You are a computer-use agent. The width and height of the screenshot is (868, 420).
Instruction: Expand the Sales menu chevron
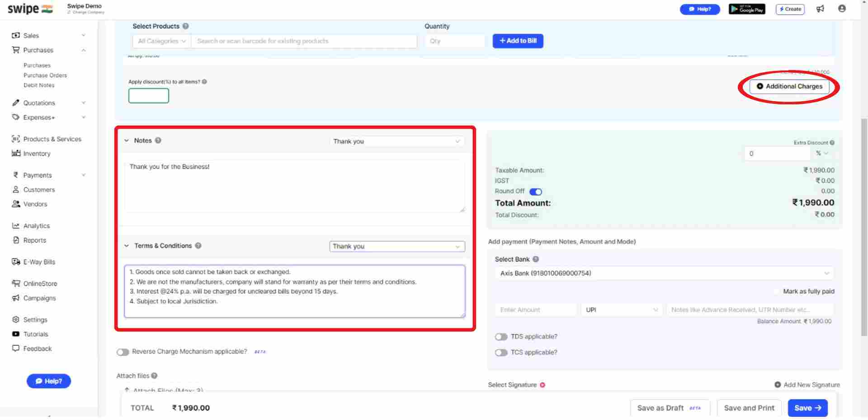point(84,35)
